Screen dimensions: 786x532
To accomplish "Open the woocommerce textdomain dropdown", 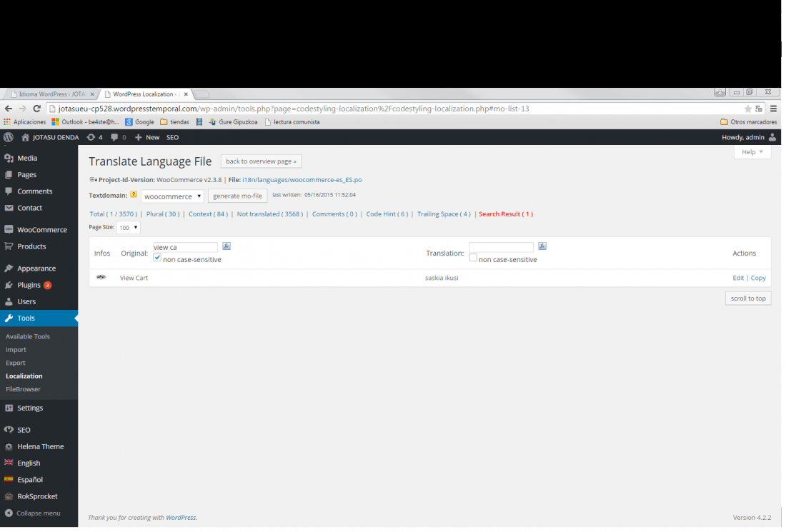I will (x=174, y=197).
